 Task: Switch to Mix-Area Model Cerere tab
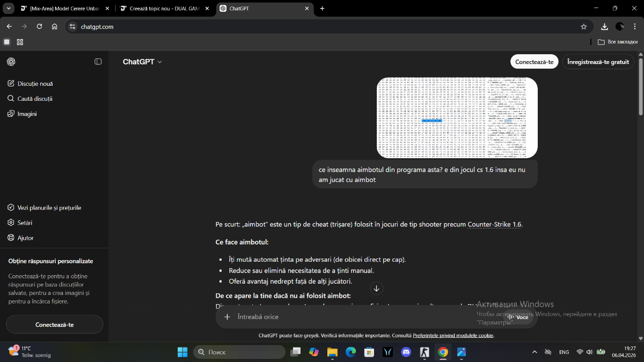coord(64,9)
